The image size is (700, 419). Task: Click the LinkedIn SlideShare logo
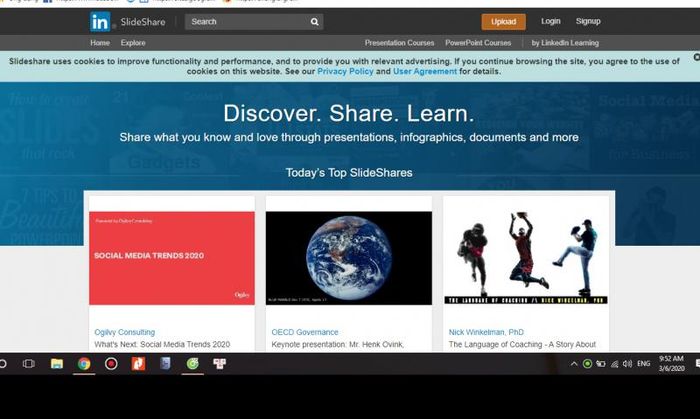click(x=128, y=21)
